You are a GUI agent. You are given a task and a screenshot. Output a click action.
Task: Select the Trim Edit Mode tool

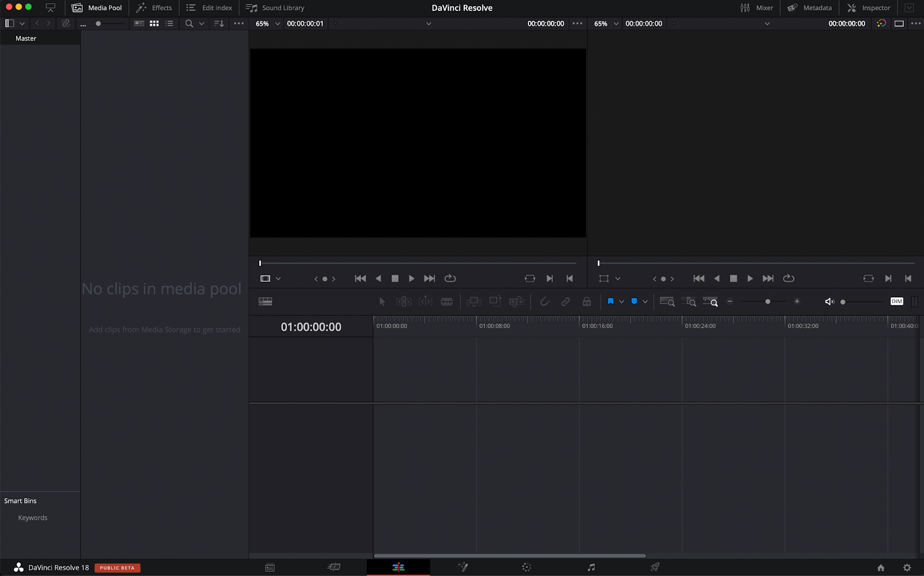point(404,301)
